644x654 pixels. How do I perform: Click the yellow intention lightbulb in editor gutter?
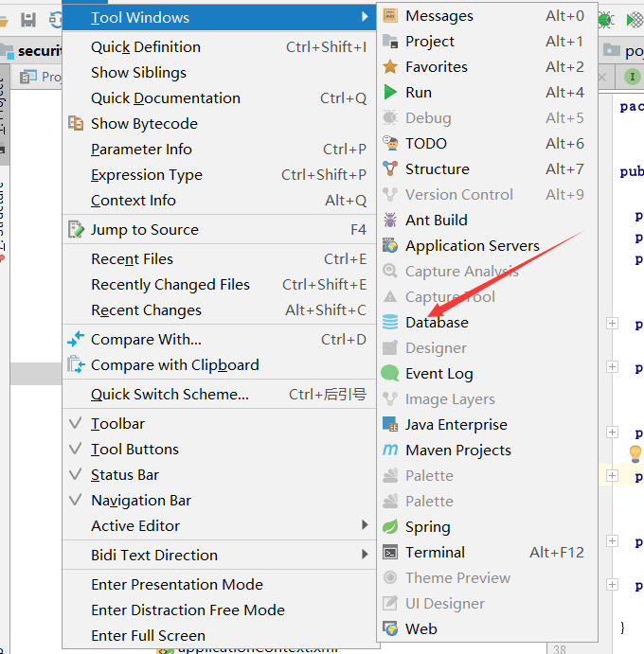click(x=635, y=453)
